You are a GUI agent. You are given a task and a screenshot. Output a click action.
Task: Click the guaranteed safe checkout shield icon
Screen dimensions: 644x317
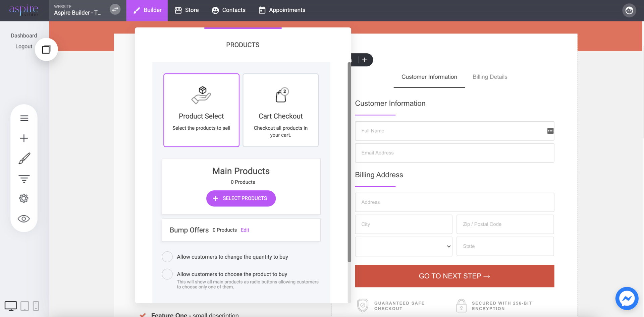pyautogui.click(x=363, y=306)
